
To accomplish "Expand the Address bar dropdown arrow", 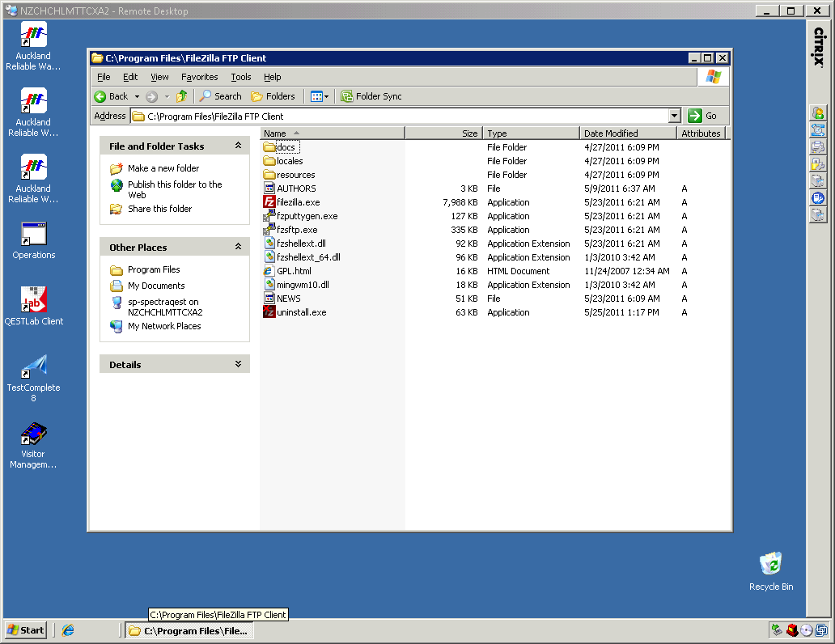I will (675, 117).
